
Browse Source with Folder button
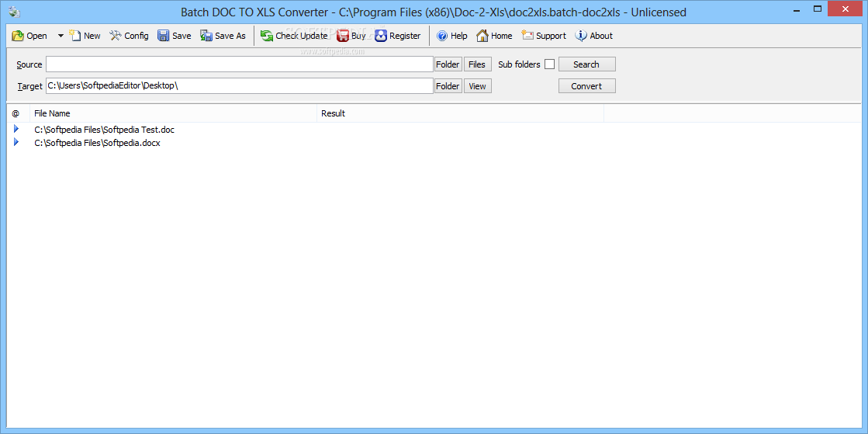coord(448,64)
